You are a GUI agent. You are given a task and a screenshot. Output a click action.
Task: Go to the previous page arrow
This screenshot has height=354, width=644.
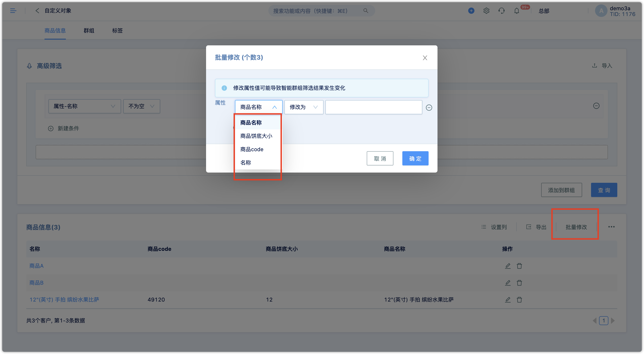595,320
